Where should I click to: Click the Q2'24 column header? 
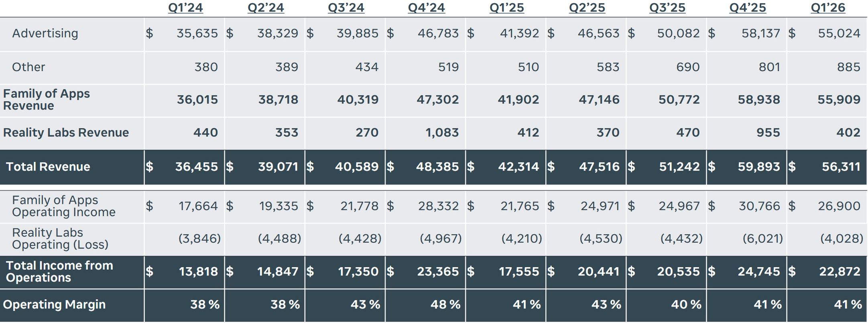(266, 8)
